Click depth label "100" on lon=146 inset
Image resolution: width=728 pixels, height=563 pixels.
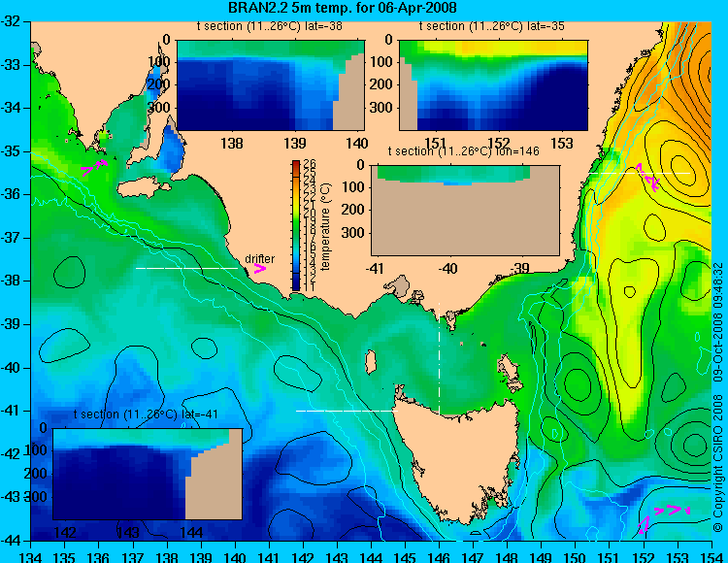click(353, 187)
